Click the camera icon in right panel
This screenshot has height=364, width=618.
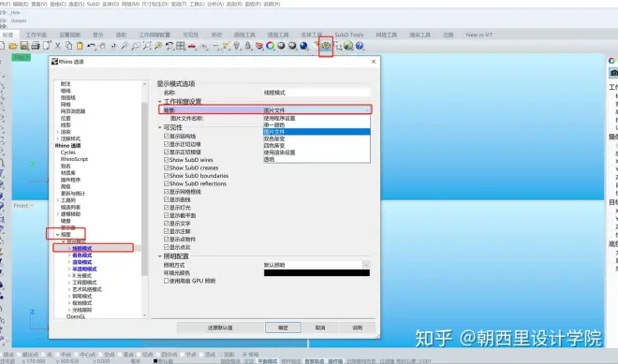pos(613,73)
